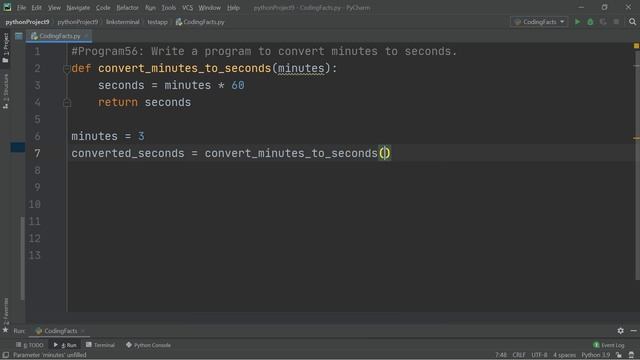Click the CodingFacts.py breadcrumb
This screenshot has width=640, height=360.
point(200,22)
